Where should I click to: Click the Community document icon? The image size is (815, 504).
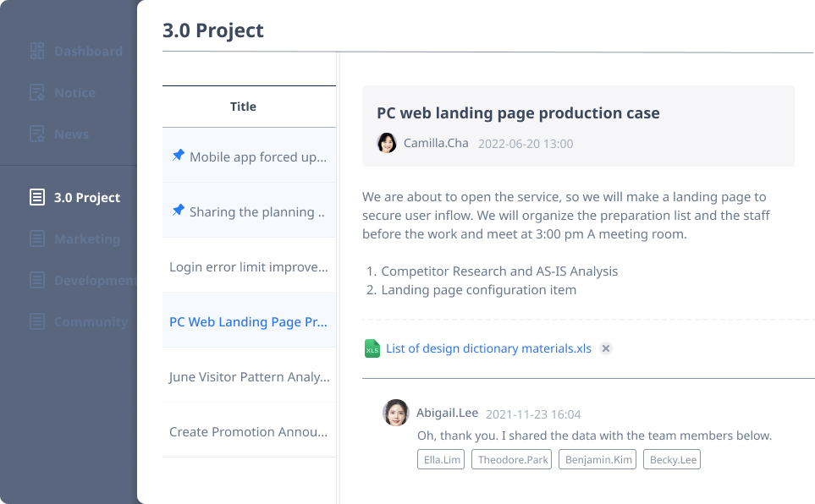[37, 322]
